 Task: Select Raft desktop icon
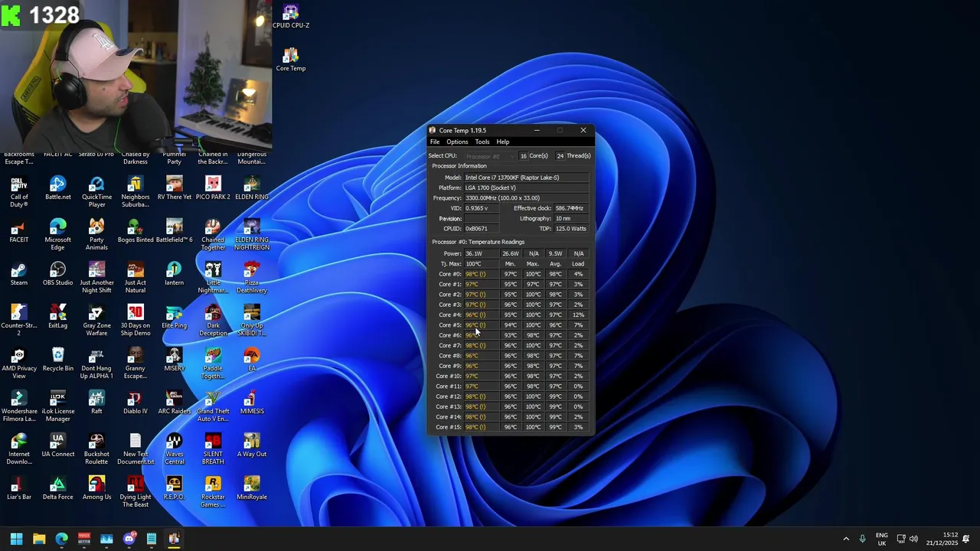[x=96, y=403]
